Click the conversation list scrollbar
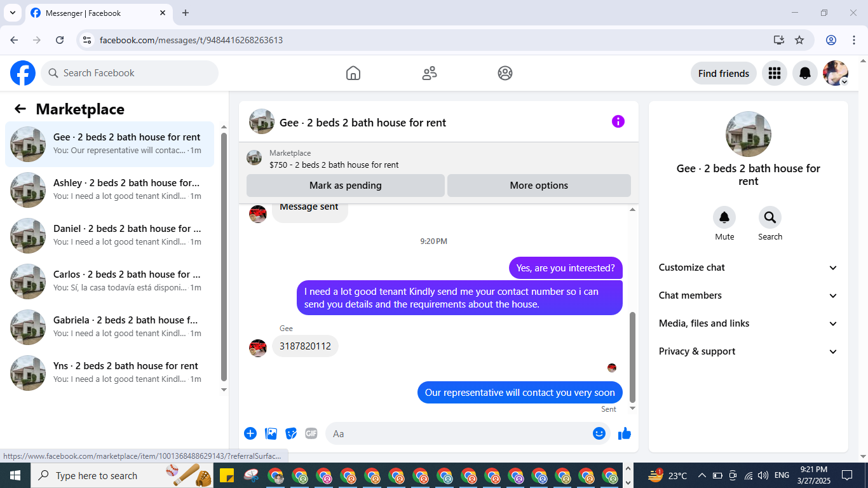This screenshot has height=488, width=868. tap(224, 256)
